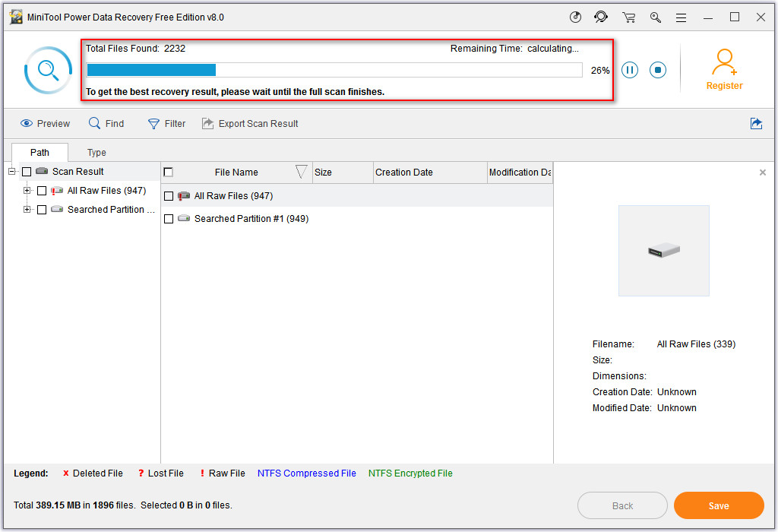Sort by Modification Date column
This screenshot has height=532, width=778.
pyautogui.click(x=520, y=173)
